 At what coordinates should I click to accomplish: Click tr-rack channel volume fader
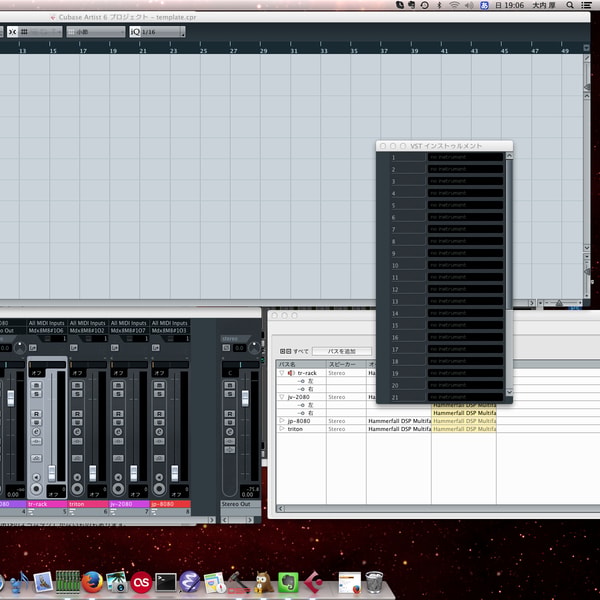tap(52, 473)
